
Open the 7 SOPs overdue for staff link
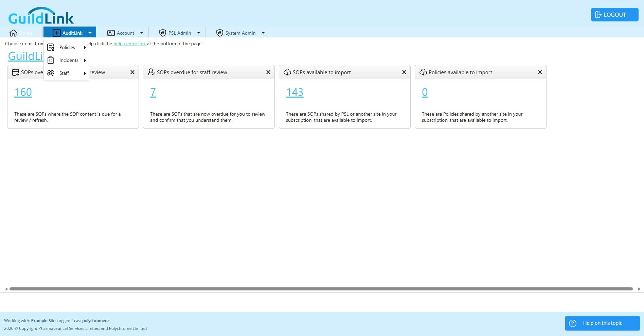point(153,92)
